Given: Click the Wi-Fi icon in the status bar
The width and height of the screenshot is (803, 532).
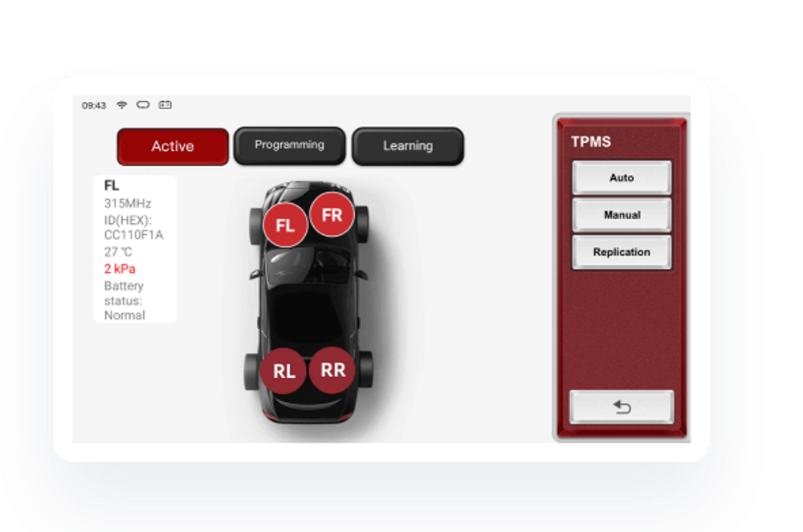Looking at the screenshot, I should click(x=121, y=104).
